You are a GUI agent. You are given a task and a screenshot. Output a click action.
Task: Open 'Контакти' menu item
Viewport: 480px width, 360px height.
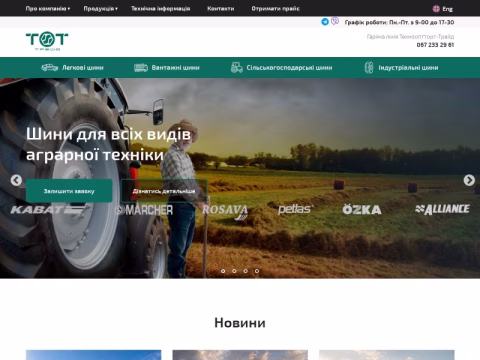pyautogui.click(x=221, y=9)
